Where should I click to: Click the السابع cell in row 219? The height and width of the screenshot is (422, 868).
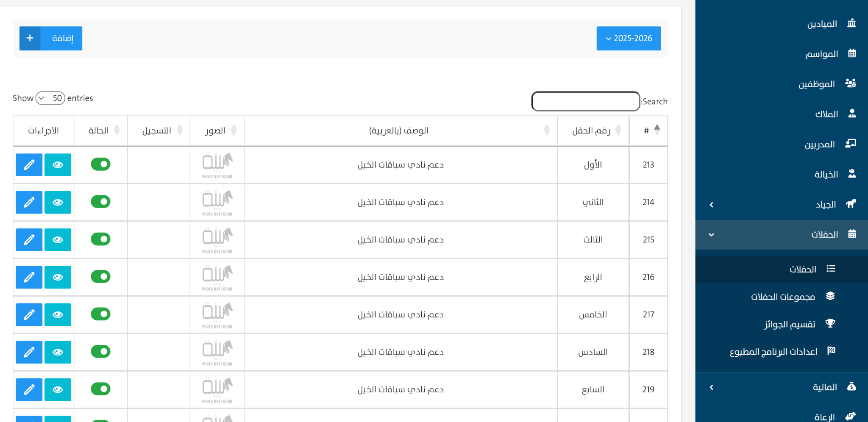[593, 390]
